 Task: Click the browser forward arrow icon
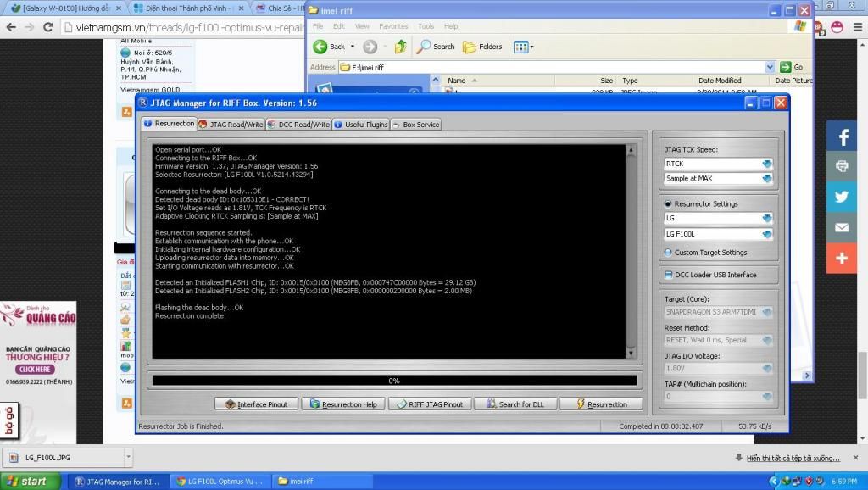30,27
